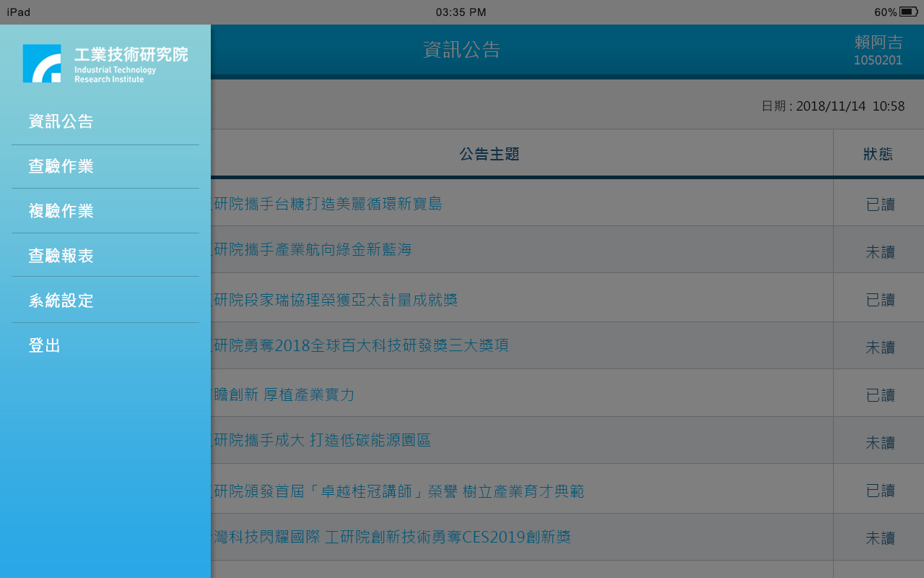The height and width of the screenshot is (578, 924).
Task: Tap the 狀態 column header
Action: pyautogui.click(x=878, y=154)
